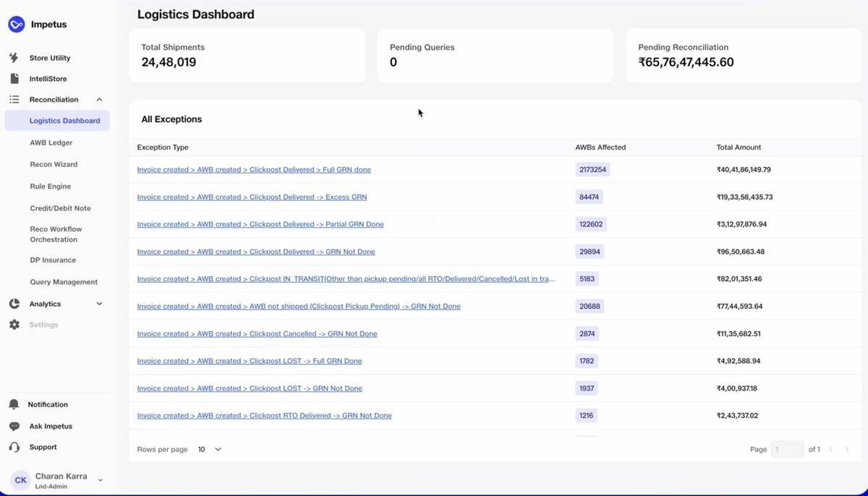Select Logistics Dashboard menu item
This screenshot has width=868, height=496.
pos(58,121)
